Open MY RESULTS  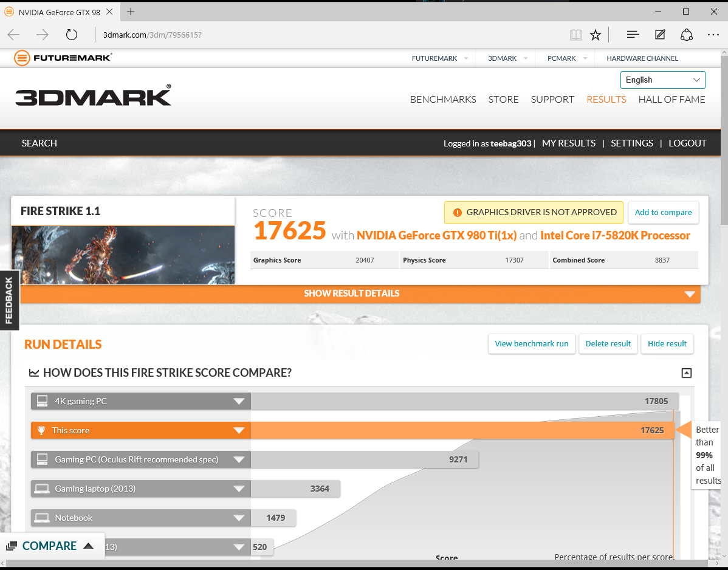[569, 143]
